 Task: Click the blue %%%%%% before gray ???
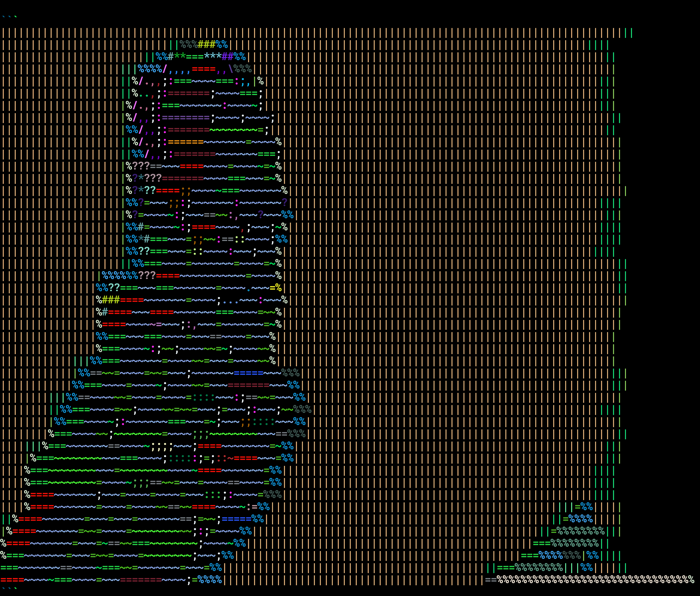click(120, 275)
